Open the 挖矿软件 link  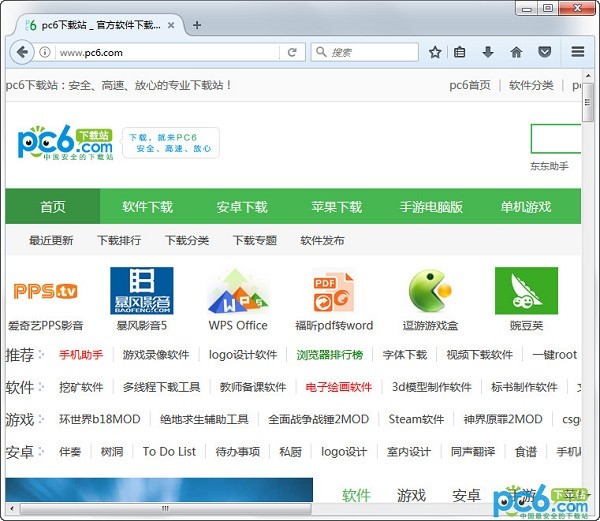[81, 387]
